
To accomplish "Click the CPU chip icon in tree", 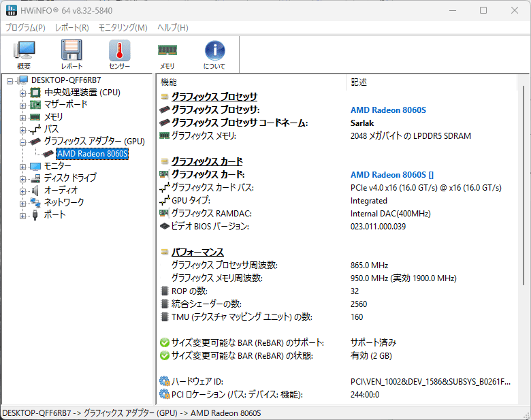I will click(35, 93).
